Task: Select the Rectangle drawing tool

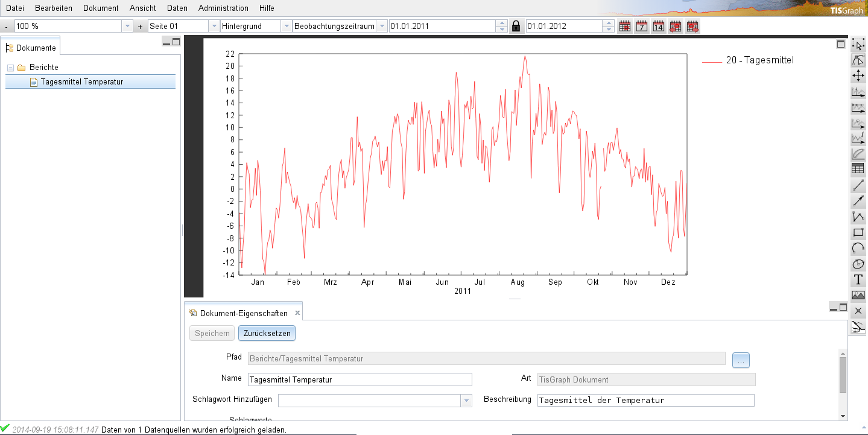Action: pos(858,232)
